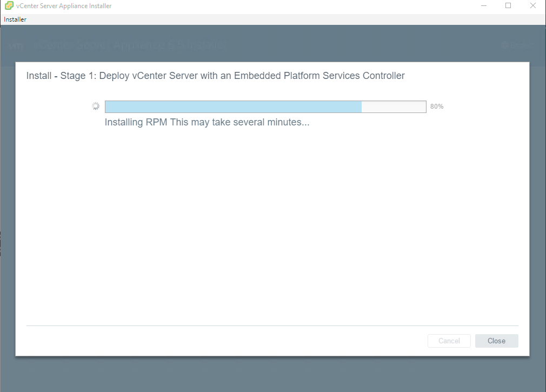
Task: Open the Installer menu
Action: [x=15, y=19]
